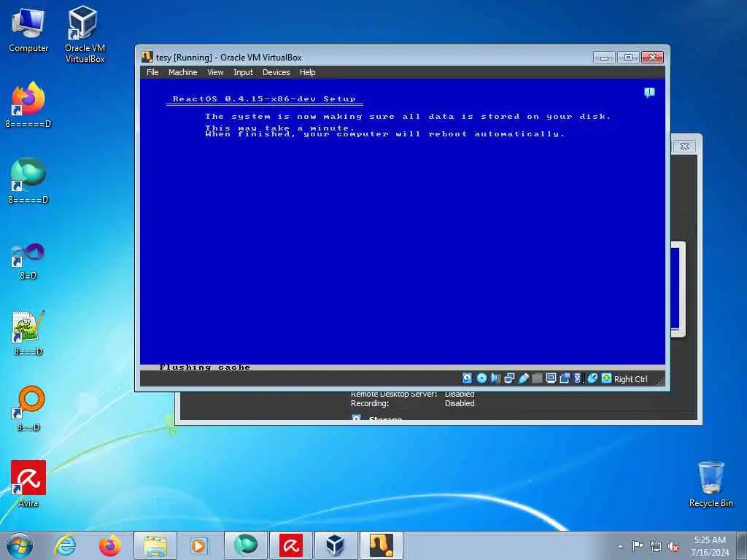The width and height of the screenshot is (747, 560).
Task: Open the File menu in VirtualBox VM
Action: click(152, 72)
